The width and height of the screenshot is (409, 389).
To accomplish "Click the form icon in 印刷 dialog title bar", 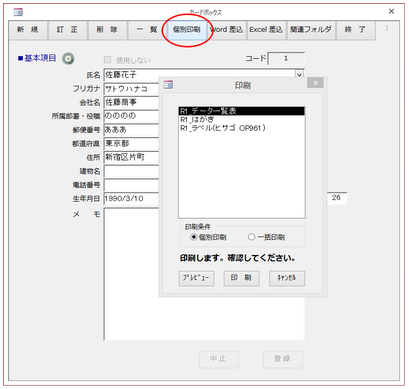I will pos(168,85).
